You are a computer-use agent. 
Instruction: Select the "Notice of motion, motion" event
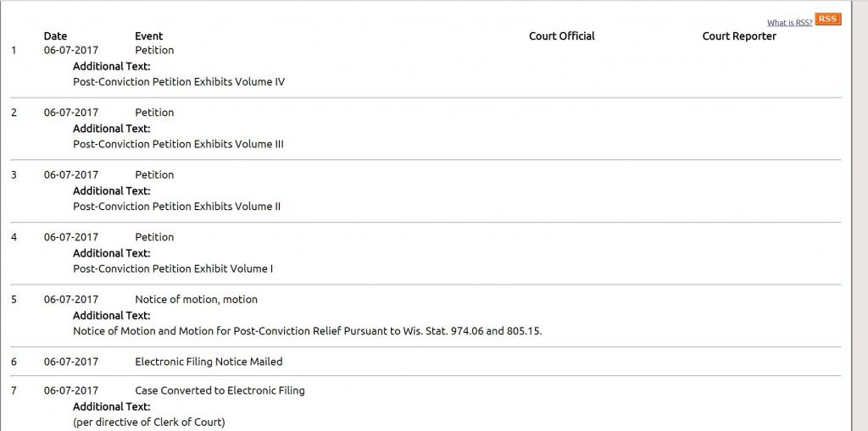click(x=196, y=299)
